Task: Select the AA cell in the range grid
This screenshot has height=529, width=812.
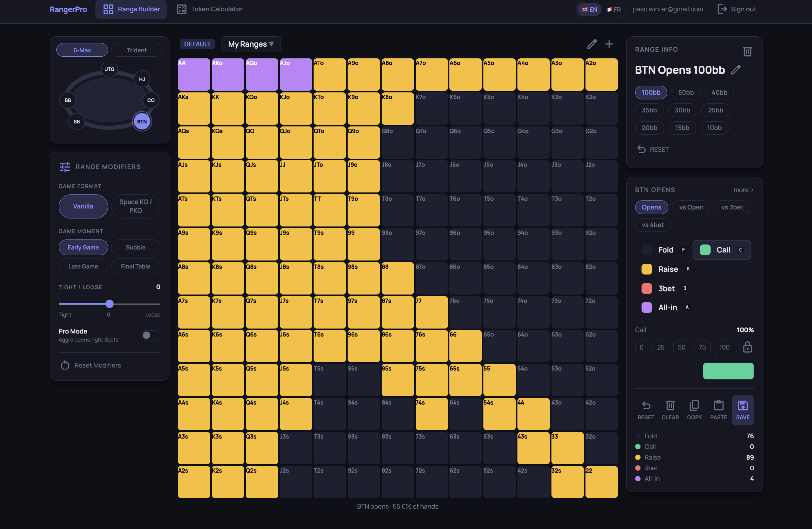Action: tap(193, 74)
